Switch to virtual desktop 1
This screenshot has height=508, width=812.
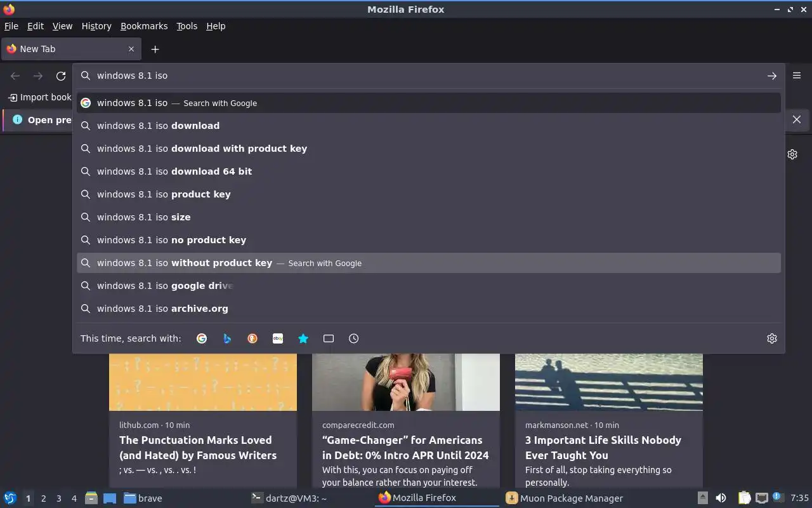28,498
